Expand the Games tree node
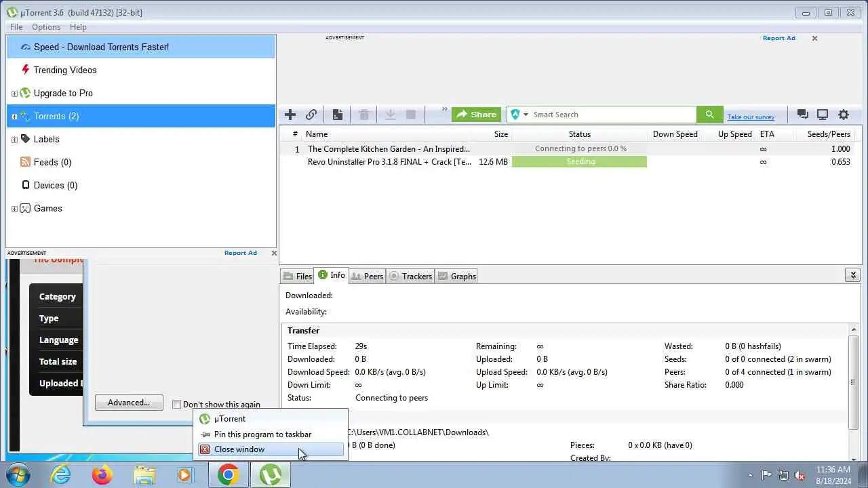The image size is (868, 488). 14,209
